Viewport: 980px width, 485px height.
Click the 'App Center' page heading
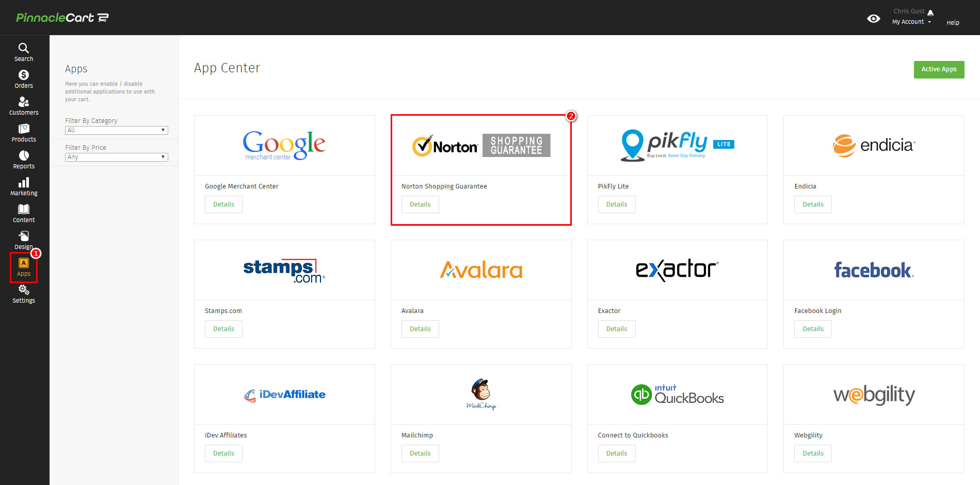[x=227, y=68]
